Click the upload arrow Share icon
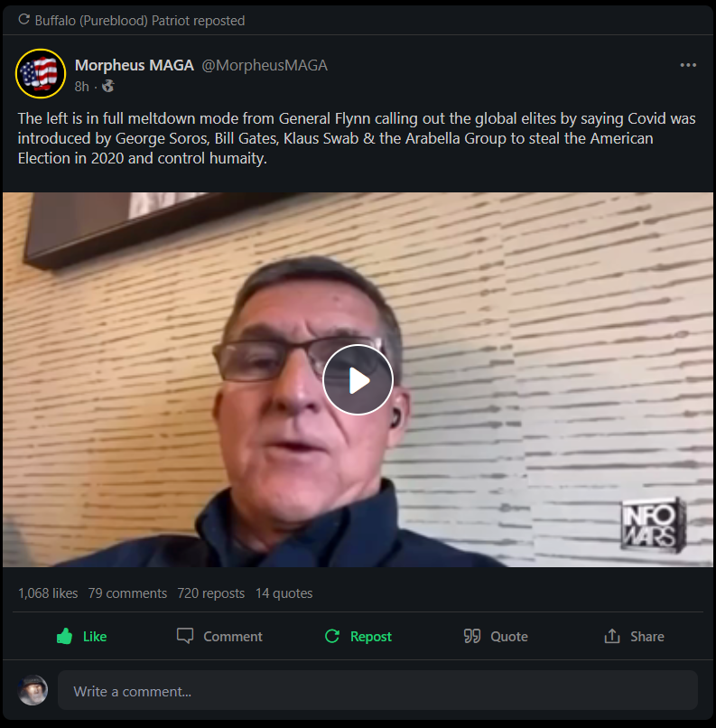 tap(612, 636)
